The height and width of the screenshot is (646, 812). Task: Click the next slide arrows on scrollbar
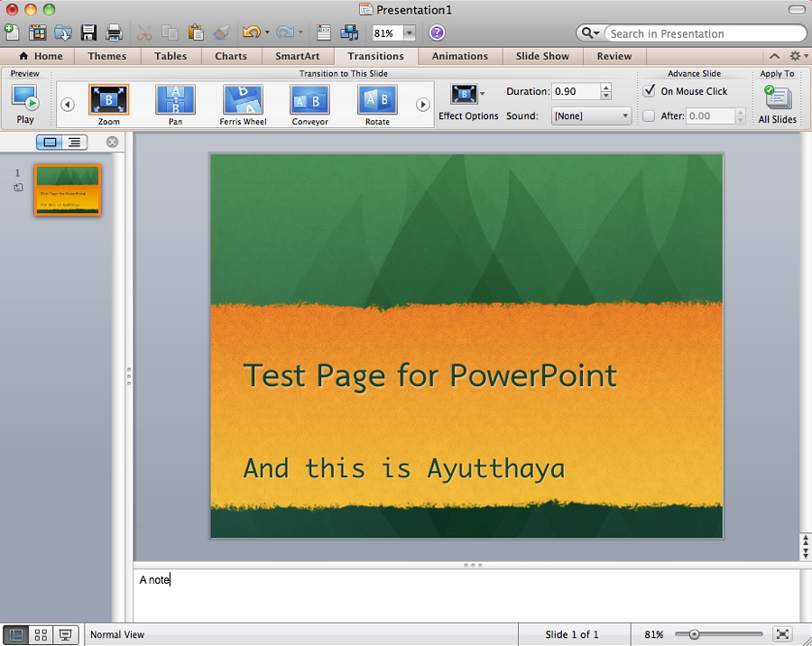[x=806, y=553]
